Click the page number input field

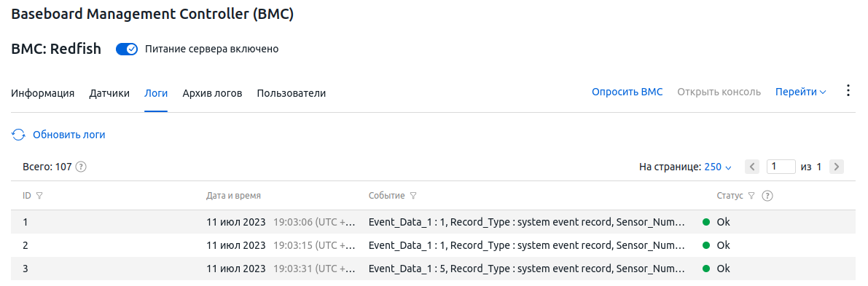point(781,167)
